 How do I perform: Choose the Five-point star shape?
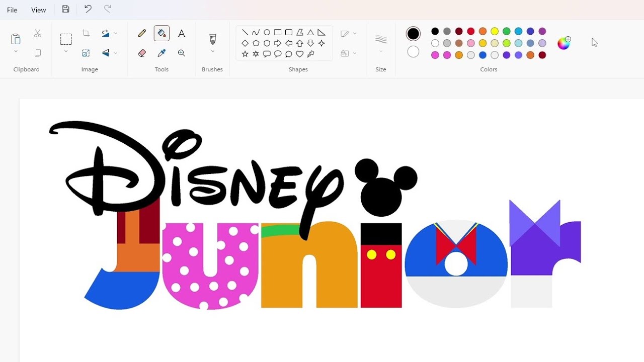(x=245, y=54)
